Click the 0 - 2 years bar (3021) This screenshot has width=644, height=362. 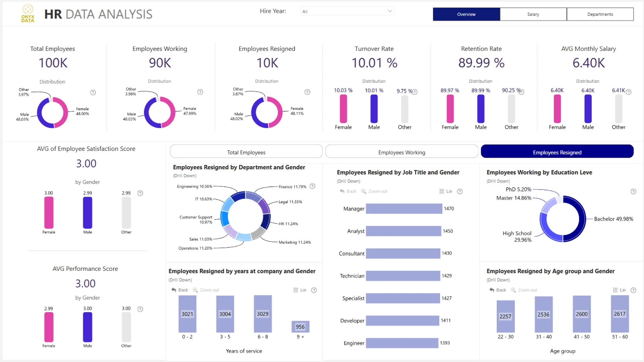(187, 314)
